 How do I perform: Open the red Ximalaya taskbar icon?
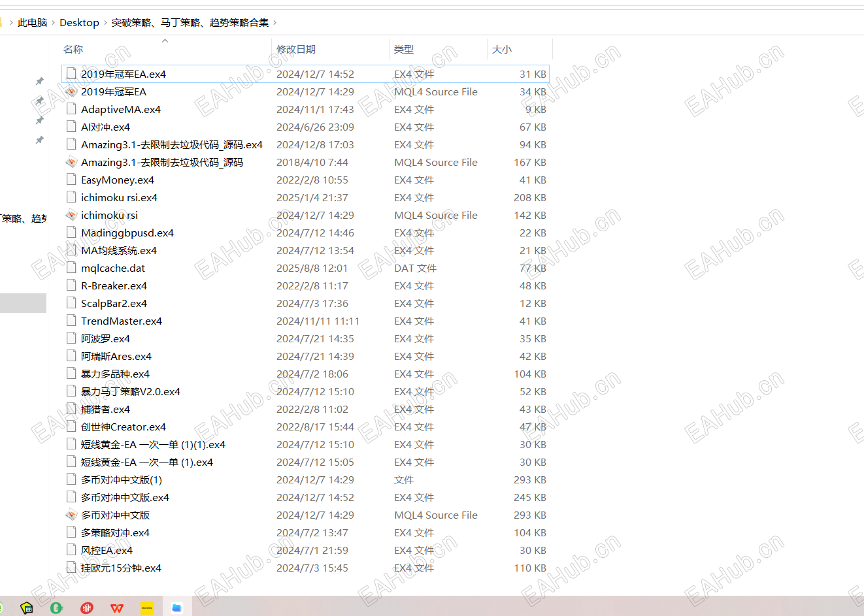[x=86, y=608]
